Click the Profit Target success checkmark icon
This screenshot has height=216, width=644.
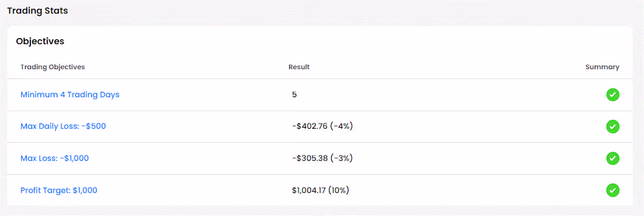point(612,190)
